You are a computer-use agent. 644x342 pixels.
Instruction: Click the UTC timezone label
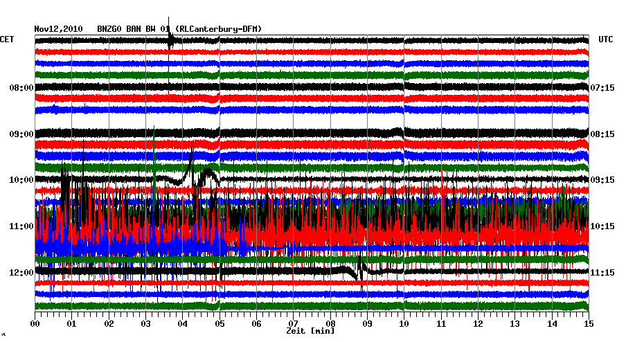pyautogui.click(x=606, y=40)
